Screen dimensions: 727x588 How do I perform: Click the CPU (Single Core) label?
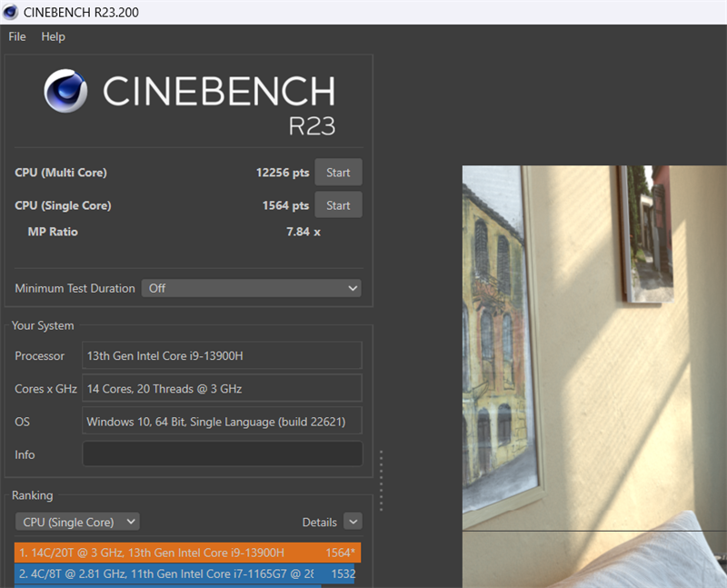63,205
